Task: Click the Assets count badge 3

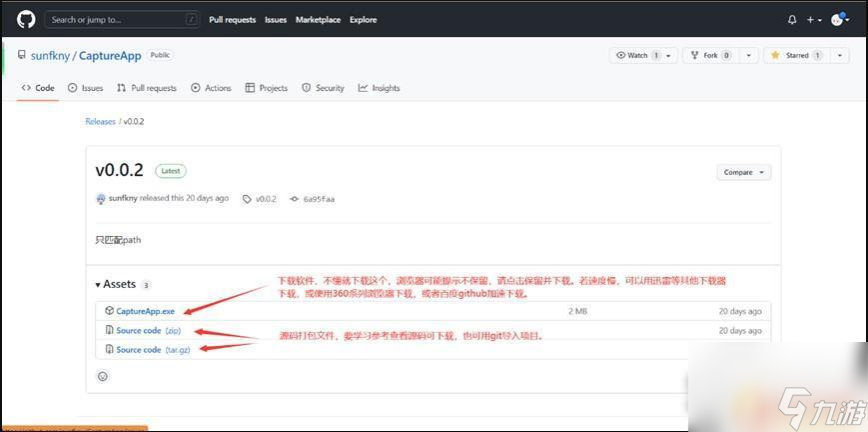Action: pyautogui.click(x=146, y=285)
